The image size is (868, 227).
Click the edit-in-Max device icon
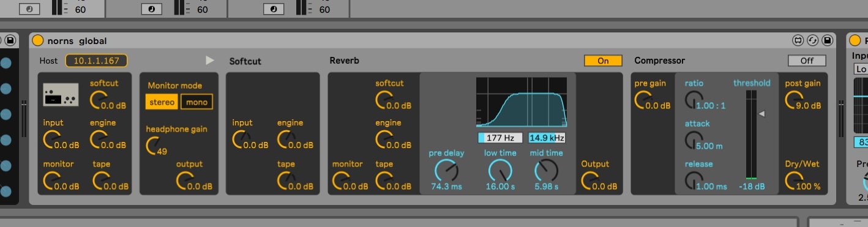pos(798,41)
